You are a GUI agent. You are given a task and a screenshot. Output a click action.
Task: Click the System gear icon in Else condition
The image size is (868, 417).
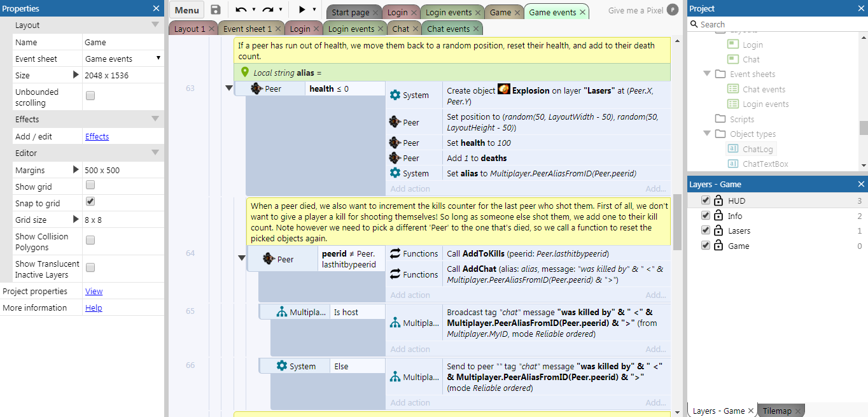[x=282, y=366]
